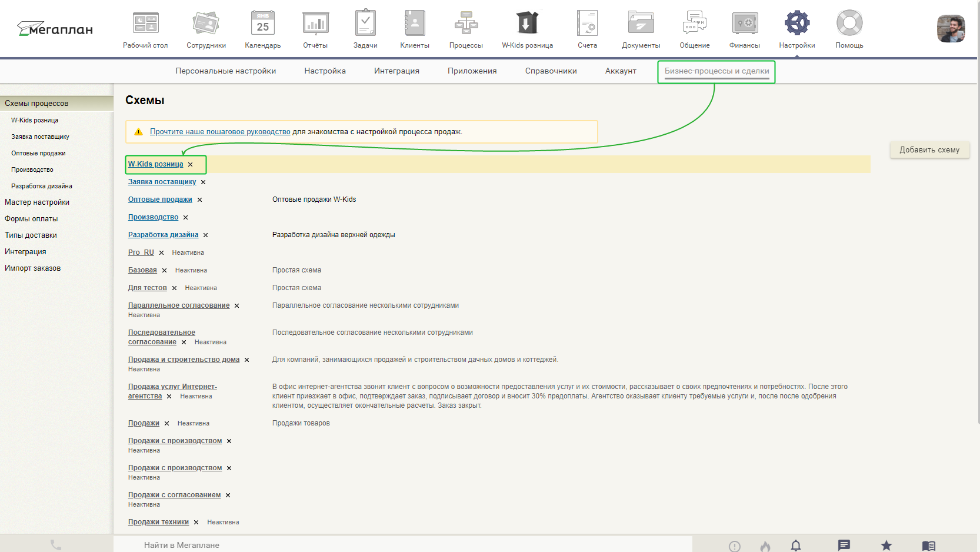Viewport: 980px width, 552px height.
Task: Switch to the Настройка tab
Action: [x=325, y=71]
